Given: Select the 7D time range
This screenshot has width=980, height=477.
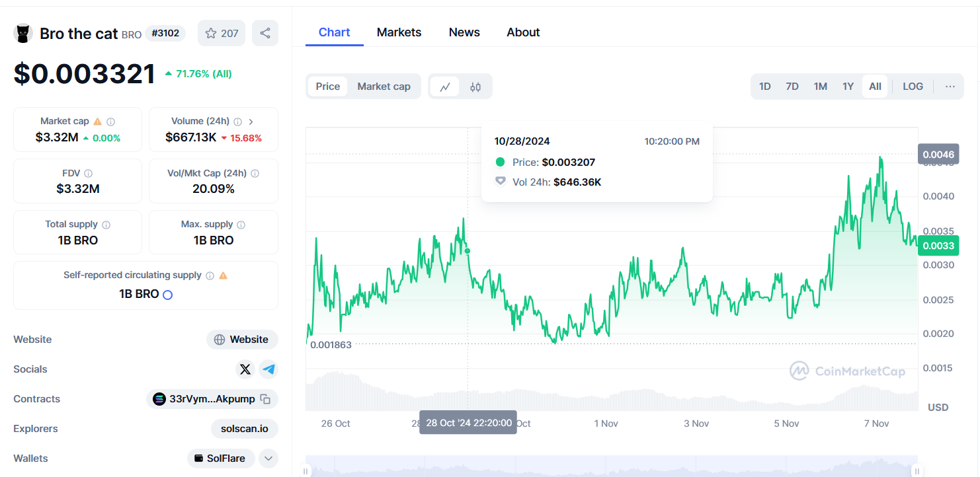Looking at the screenshot, I should (x=792, y=87).
